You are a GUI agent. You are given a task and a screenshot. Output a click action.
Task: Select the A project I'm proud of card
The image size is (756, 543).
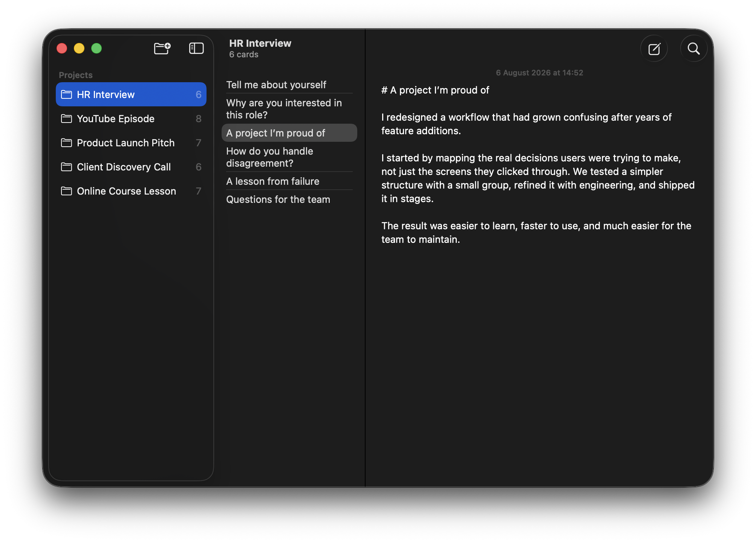point(289,133)
